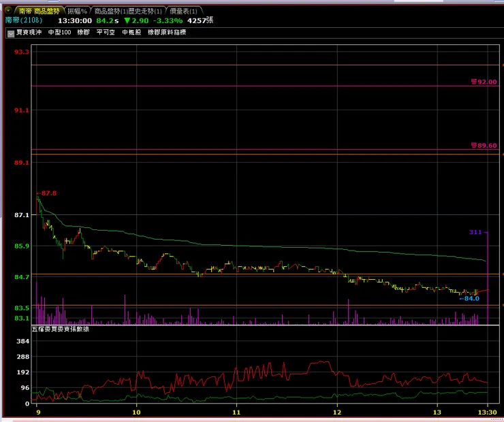Click the 84.7 price axis label

(x=22, y=277)
